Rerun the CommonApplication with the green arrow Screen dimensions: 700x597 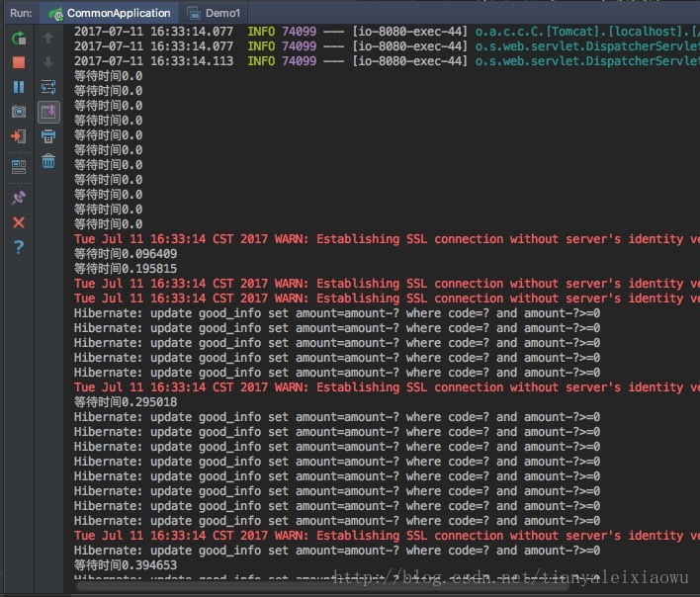click(19, 39)
